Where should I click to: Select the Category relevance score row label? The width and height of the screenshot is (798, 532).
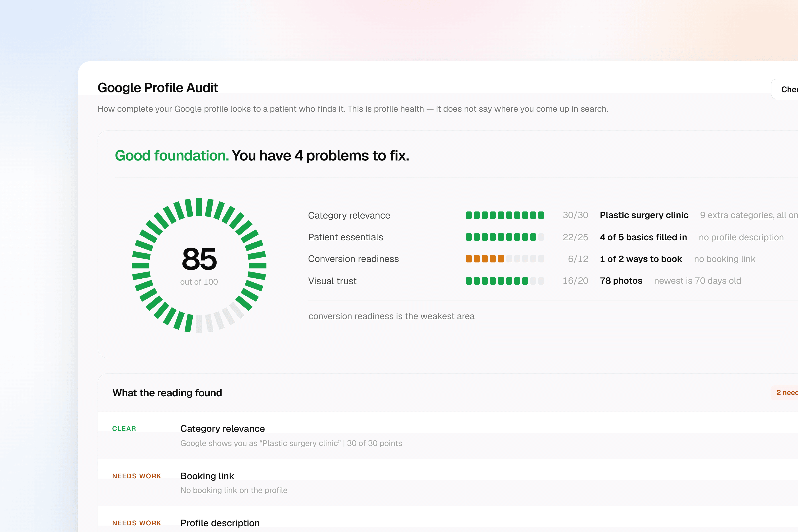[349, 215]
